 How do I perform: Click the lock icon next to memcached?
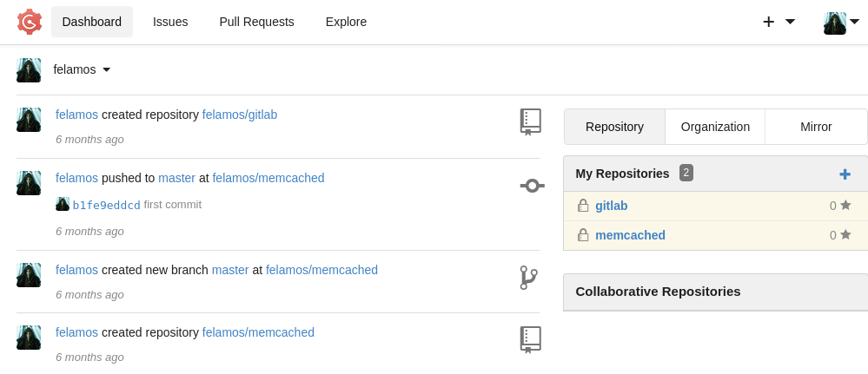tap(583, 235)
